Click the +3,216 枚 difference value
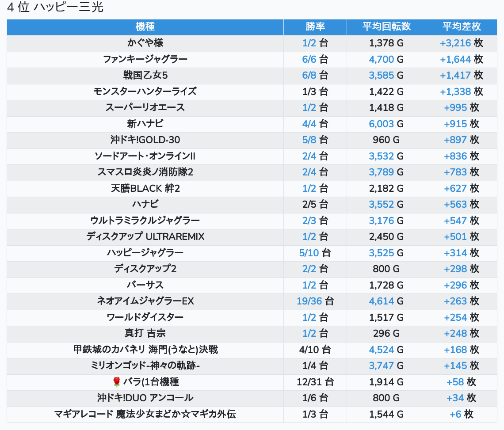This screenshot has width=504, height=430. (462, 43)
